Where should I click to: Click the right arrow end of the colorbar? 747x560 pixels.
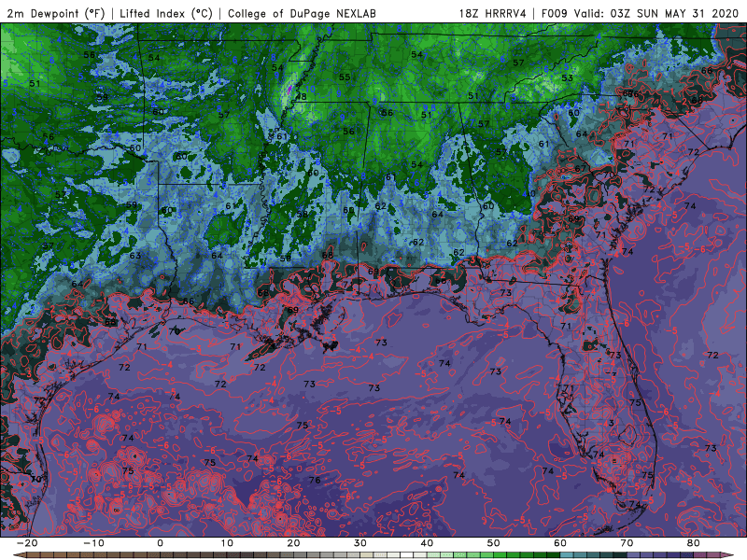727,555
